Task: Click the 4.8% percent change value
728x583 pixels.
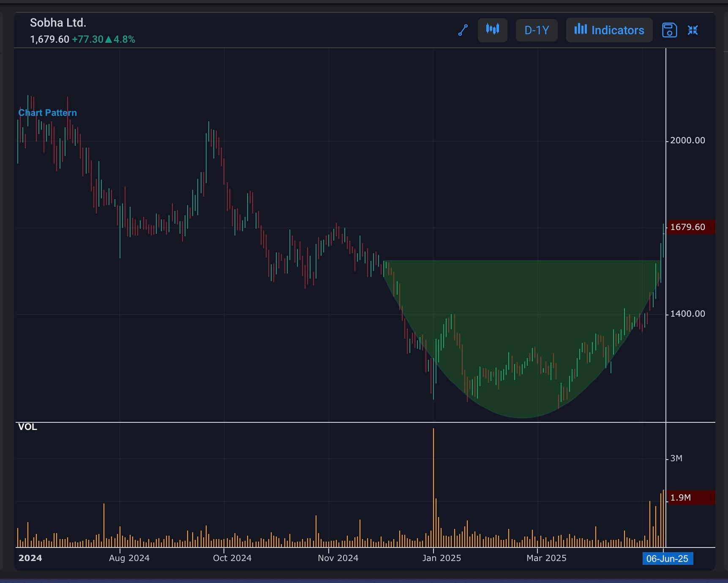Action: coord(124,39)
